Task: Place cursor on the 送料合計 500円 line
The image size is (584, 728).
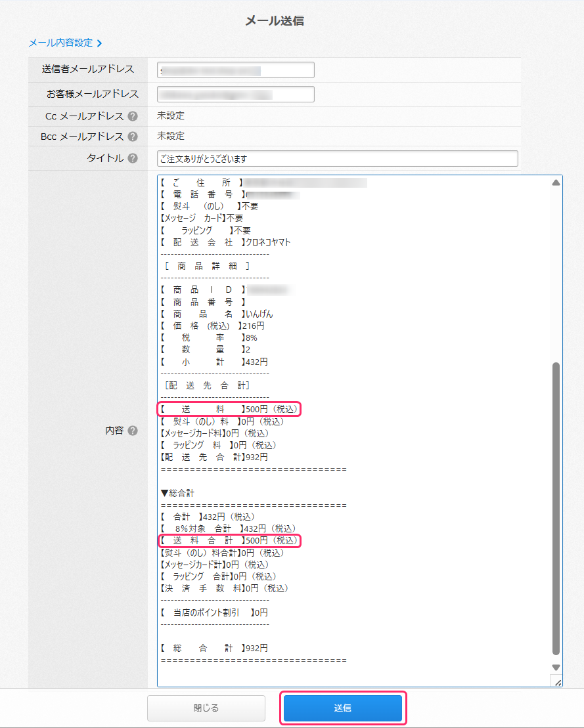Action: click(229, 541)
